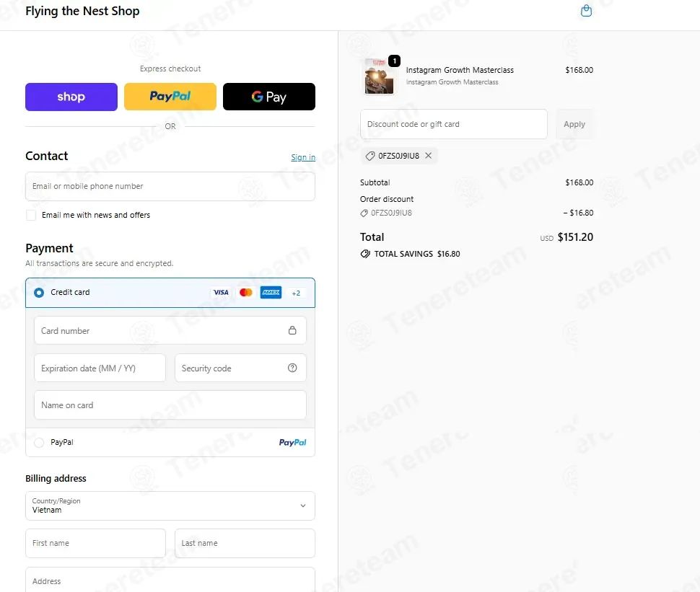The height and width of the screenshot is (592, 700).
Task: Open Flying the Nest Shop home link
Action: tap(82, 11)
